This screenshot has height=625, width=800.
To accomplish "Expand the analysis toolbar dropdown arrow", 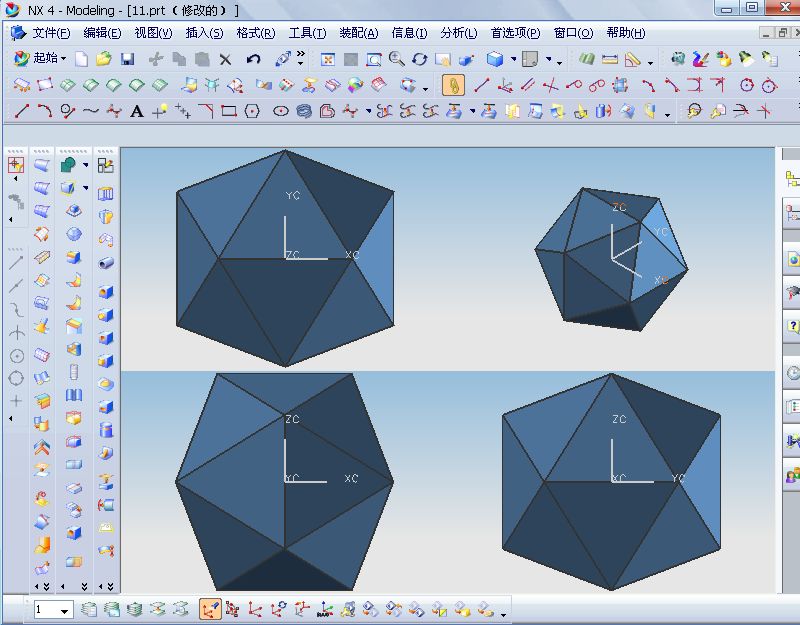I will tap(650, 63).
